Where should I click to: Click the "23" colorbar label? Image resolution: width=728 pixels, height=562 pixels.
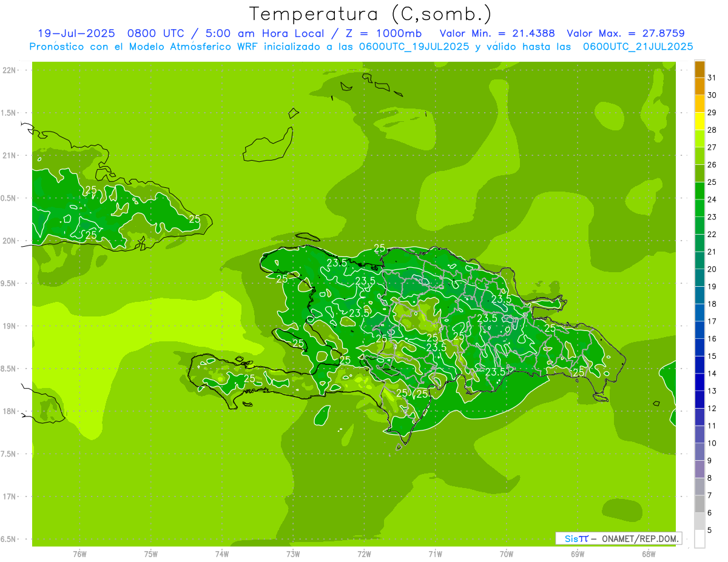[x=712, y=217]
